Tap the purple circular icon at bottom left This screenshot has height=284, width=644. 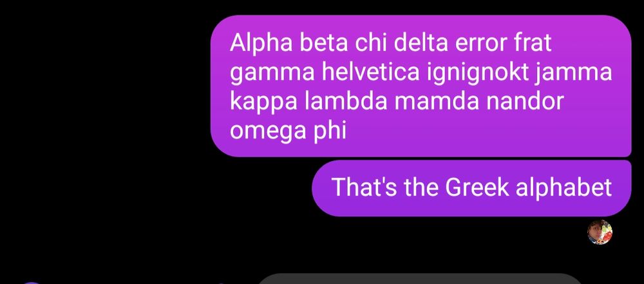[x=31, y=283]
